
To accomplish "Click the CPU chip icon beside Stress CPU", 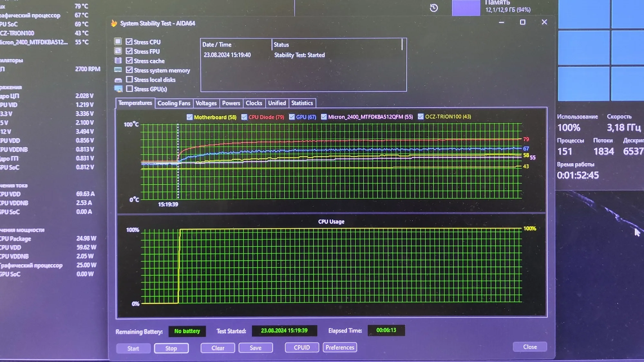I will tap(118, 42).
